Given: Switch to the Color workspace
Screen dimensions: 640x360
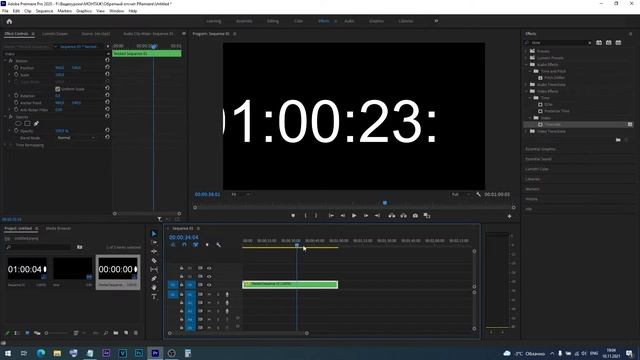Looking at the screenshot, I should tap(298, 21).
